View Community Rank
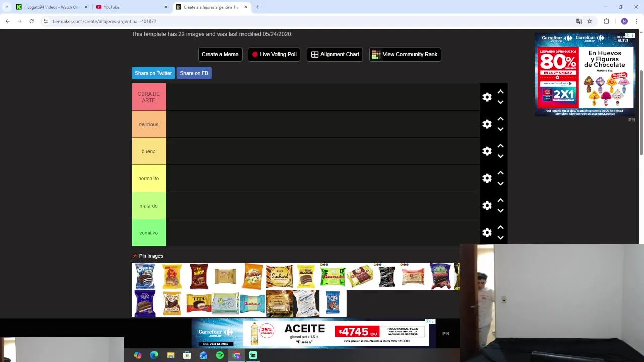 (405, 54)
